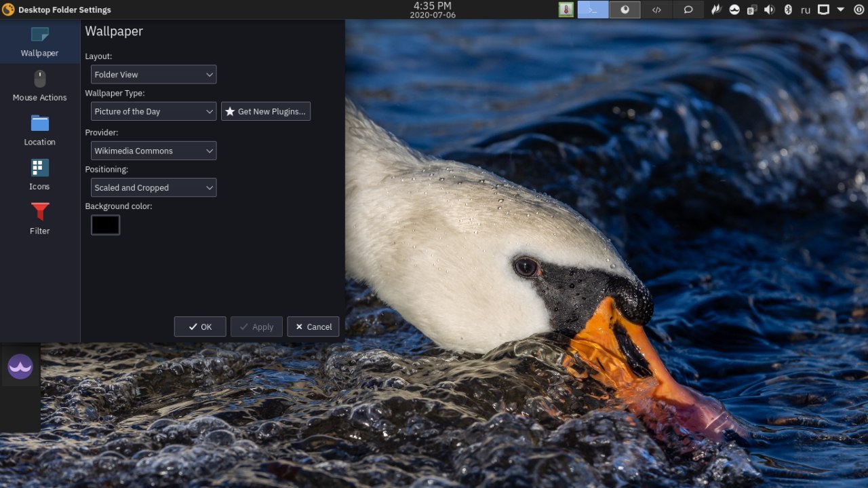Open the Mouse Actions page

click(39, 86)
